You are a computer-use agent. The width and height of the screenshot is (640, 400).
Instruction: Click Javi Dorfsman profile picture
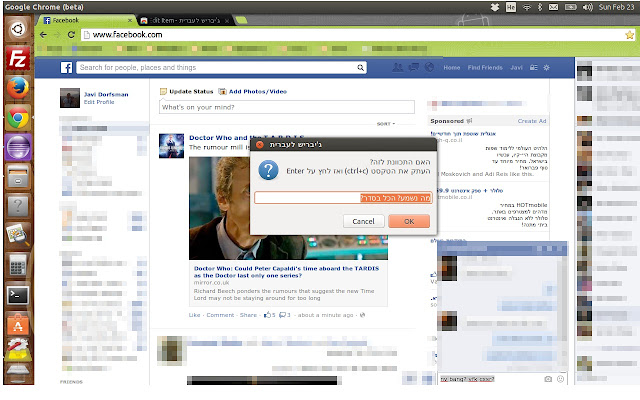pyautogui.click(x=70, y=98)
